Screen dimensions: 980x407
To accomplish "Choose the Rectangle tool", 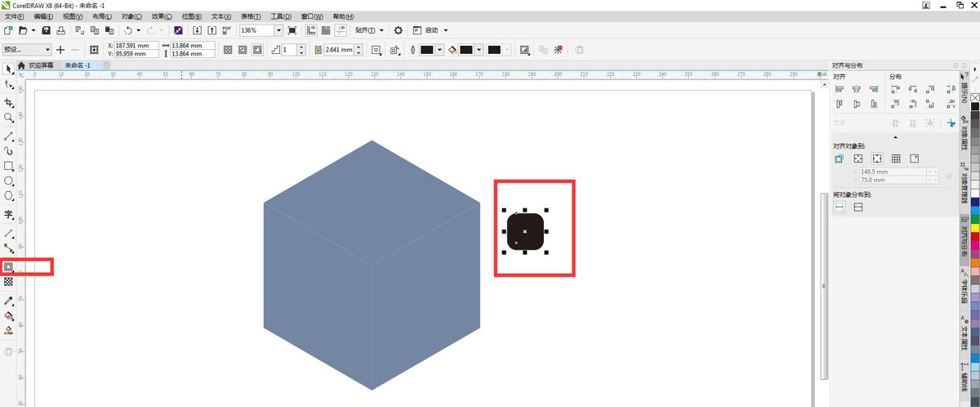I will coord(9,166).
